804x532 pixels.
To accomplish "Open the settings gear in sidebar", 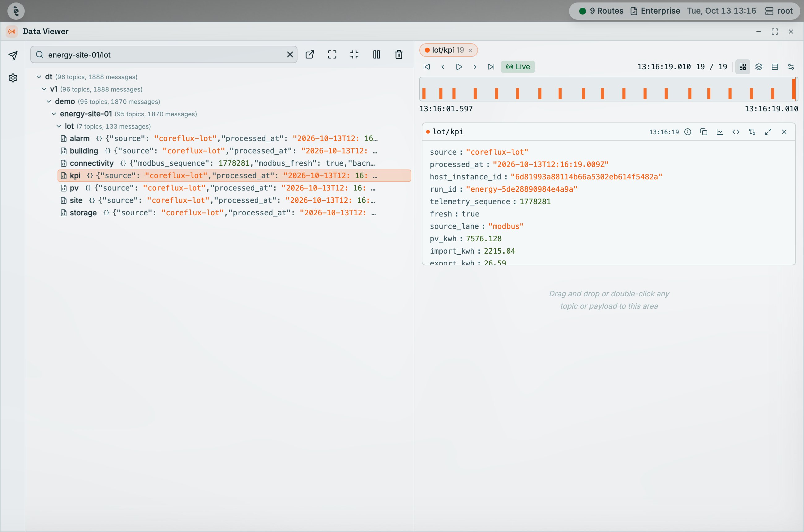I will click(x=13, y=78).
